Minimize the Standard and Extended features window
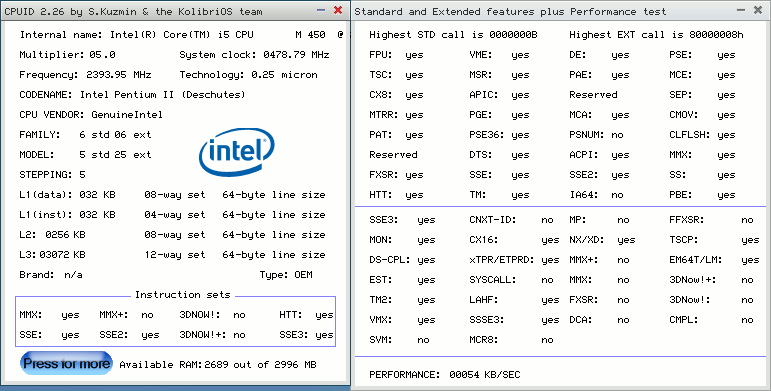 point(741,10)
